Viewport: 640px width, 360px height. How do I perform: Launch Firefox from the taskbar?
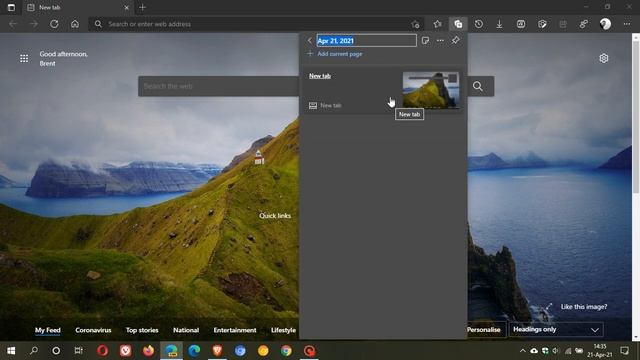148,351
